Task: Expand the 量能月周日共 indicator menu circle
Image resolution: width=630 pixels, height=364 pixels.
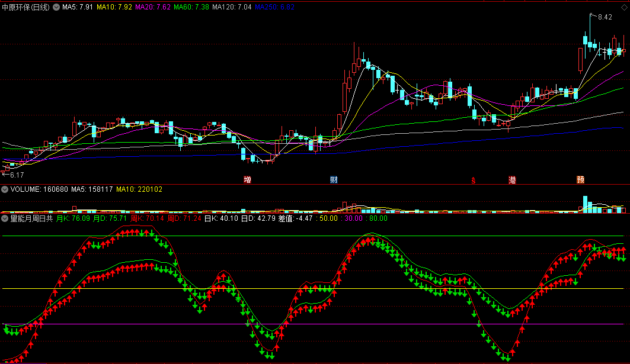Action: (x=5, y=219)
